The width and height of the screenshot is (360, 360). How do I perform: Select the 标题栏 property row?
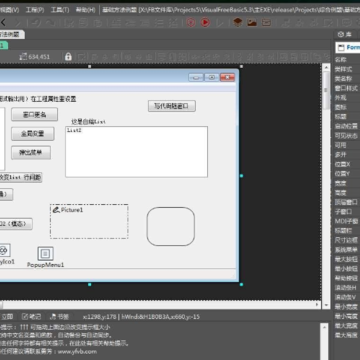[x=347, y=230]
